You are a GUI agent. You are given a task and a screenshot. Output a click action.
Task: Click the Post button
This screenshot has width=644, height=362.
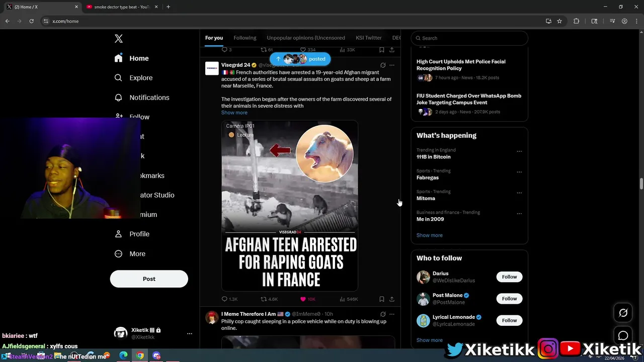(149, 279)
